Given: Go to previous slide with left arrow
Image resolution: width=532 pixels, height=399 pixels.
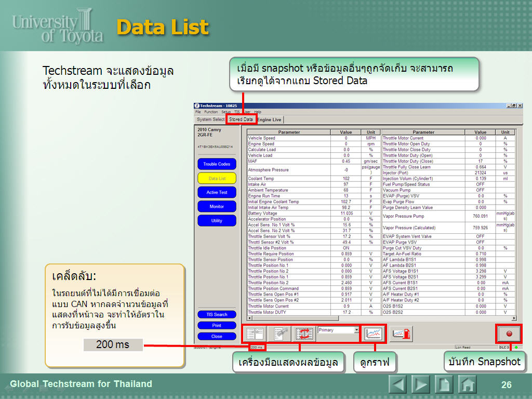Looking at the screenshot, I should click(397, 384).
